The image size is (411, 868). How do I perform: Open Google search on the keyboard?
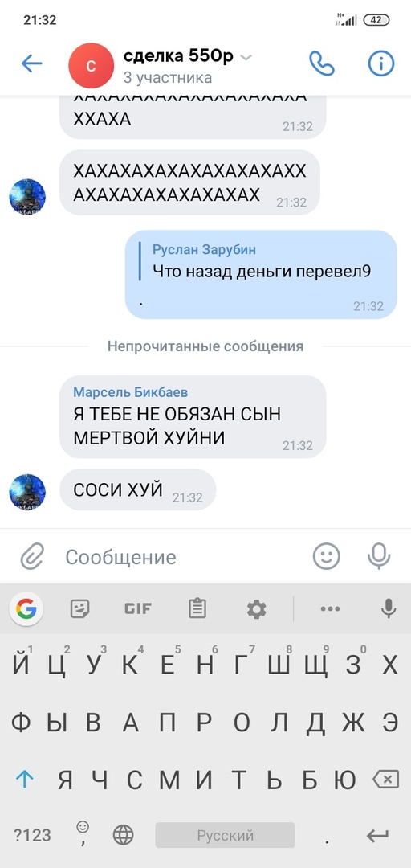point(26,609)
